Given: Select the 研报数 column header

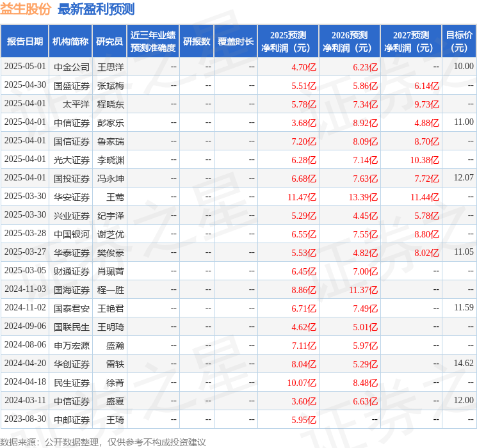Looking at the screenshot, I should coord(196,42).
